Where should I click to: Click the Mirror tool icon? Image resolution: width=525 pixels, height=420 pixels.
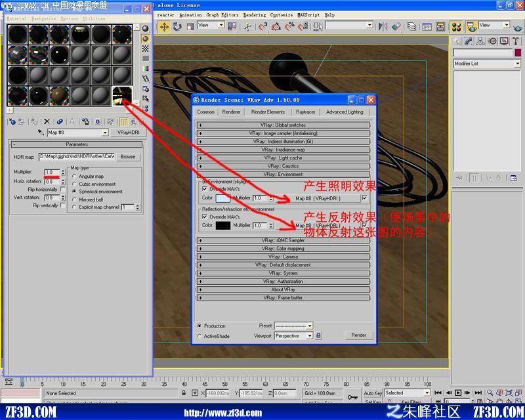click(x=383, y=26)
